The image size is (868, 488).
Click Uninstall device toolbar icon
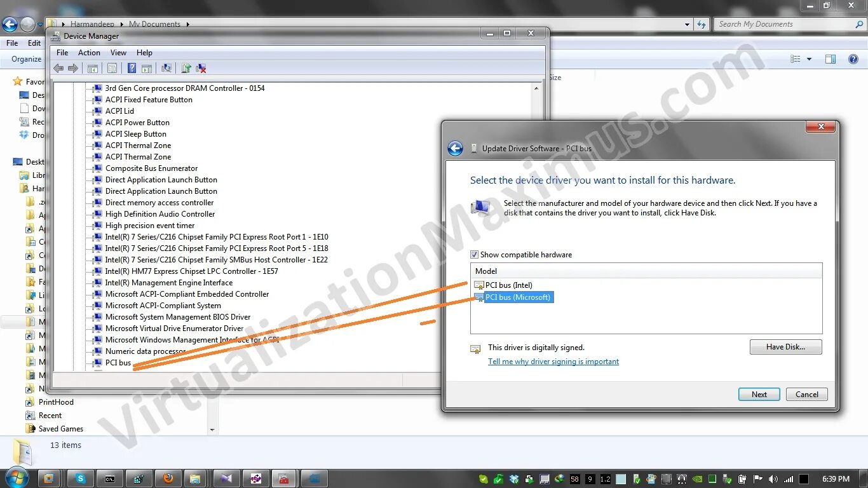click(x=201, y=69)
